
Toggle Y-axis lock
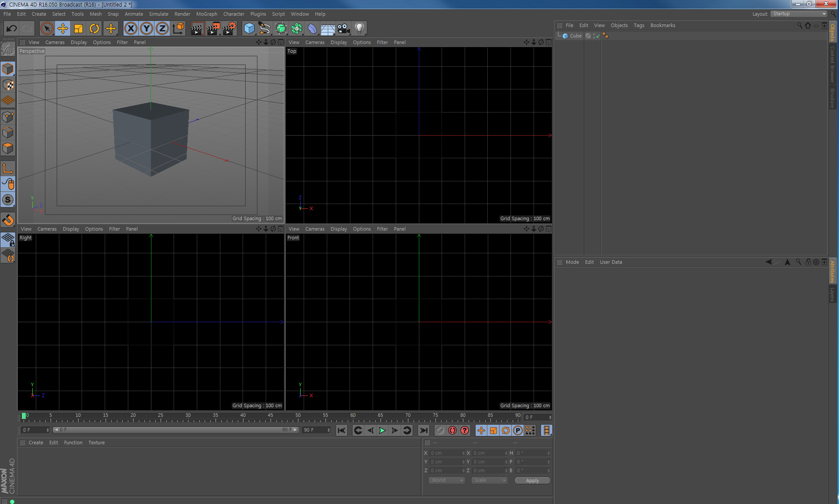pyautogui.click(x=147, y=29)
